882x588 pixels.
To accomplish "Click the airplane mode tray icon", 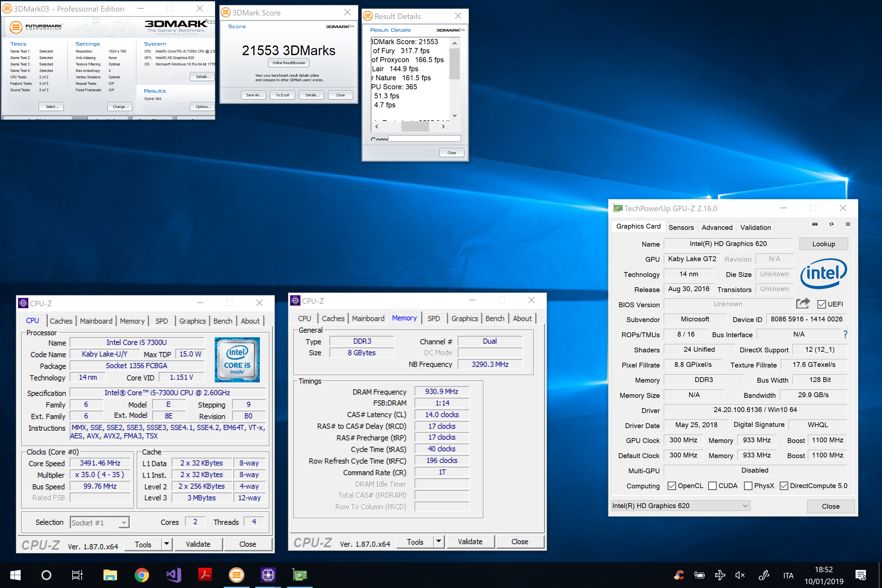I will (x=720, y=575).
